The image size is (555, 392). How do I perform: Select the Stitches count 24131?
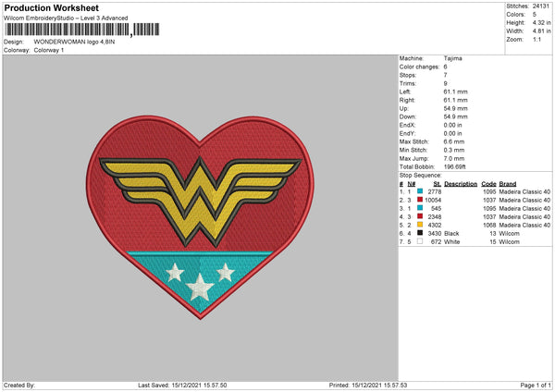tap(541, 6)
